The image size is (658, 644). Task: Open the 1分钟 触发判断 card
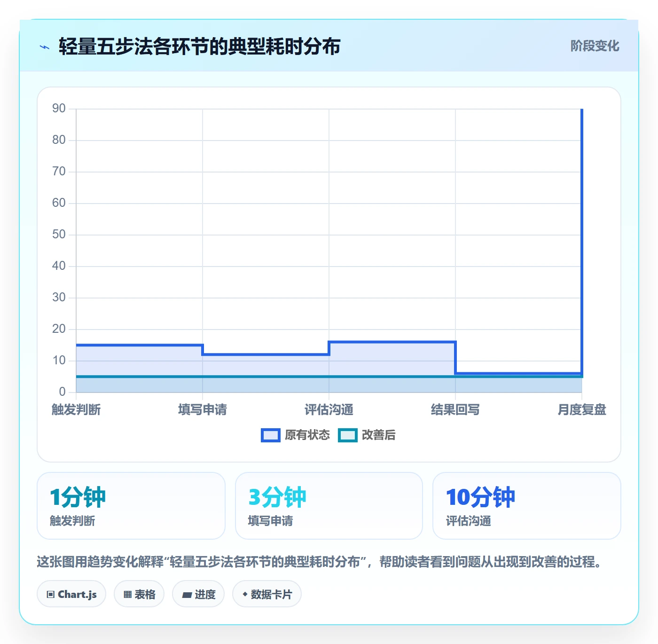pyautogui.click(x=131, y=506)
